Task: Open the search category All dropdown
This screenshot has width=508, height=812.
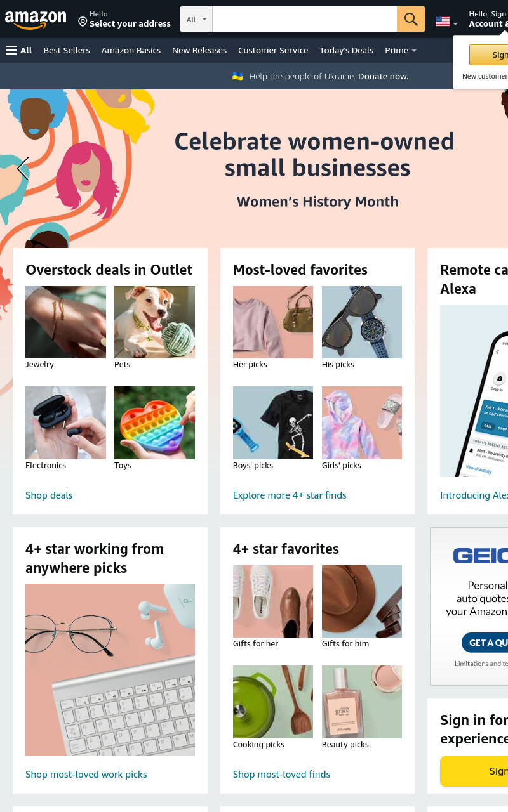Action: pyautogui.click(x=196, y=19)
